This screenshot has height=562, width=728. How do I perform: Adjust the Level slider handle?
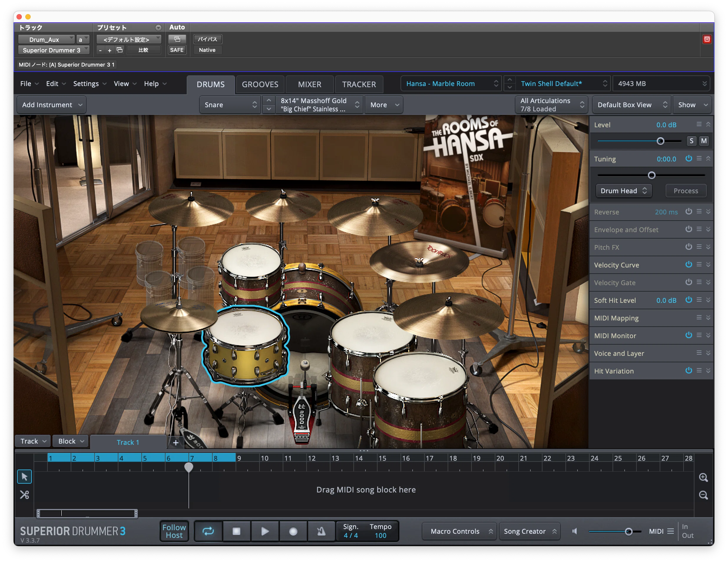660,141
